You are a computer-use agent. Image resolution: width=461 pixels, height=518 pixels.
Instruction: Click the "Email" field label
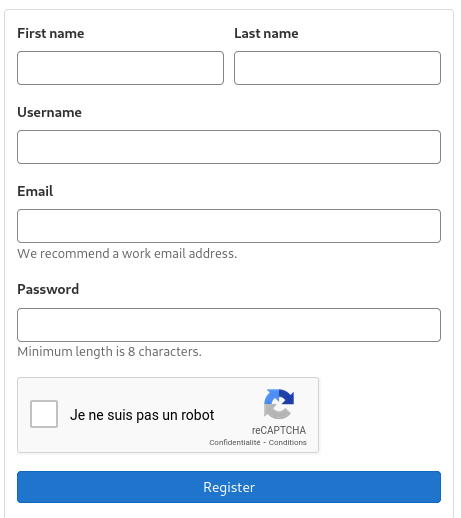pyautogui.click(x=35, y=191)
